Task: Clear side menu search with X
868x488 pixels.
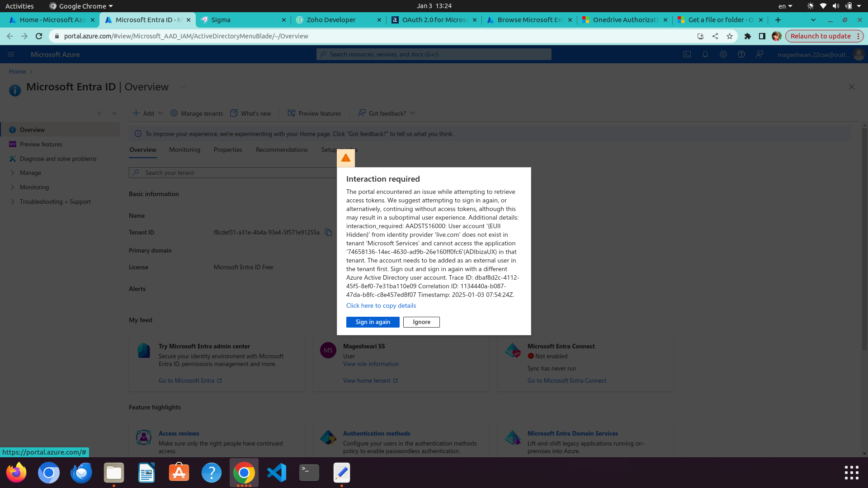Action: point(99,113)
